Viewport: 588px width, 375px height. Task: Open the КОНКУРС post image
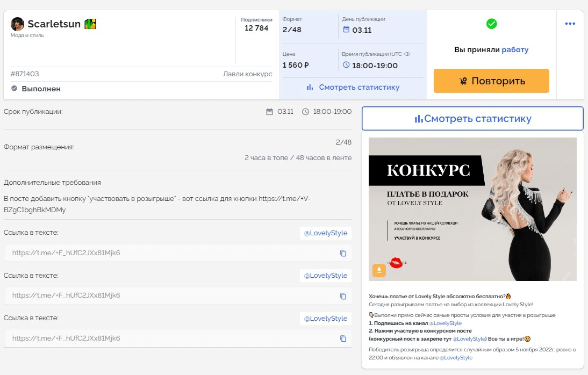472,209
